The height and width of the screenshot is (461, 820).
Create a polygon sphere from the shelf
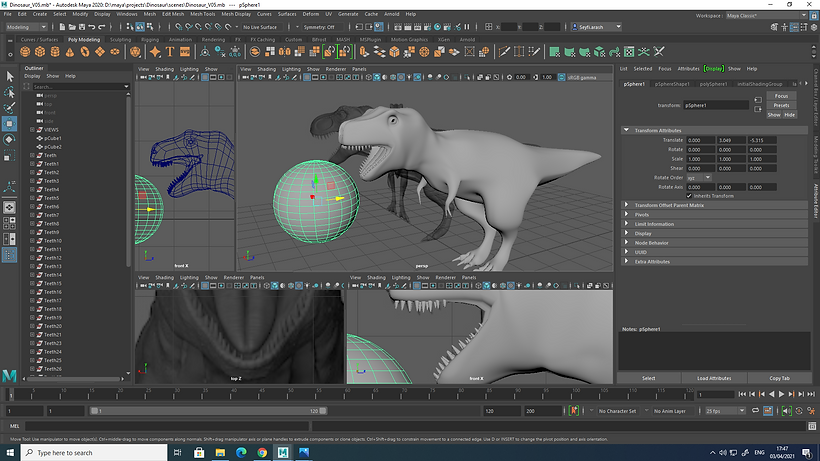25,52
